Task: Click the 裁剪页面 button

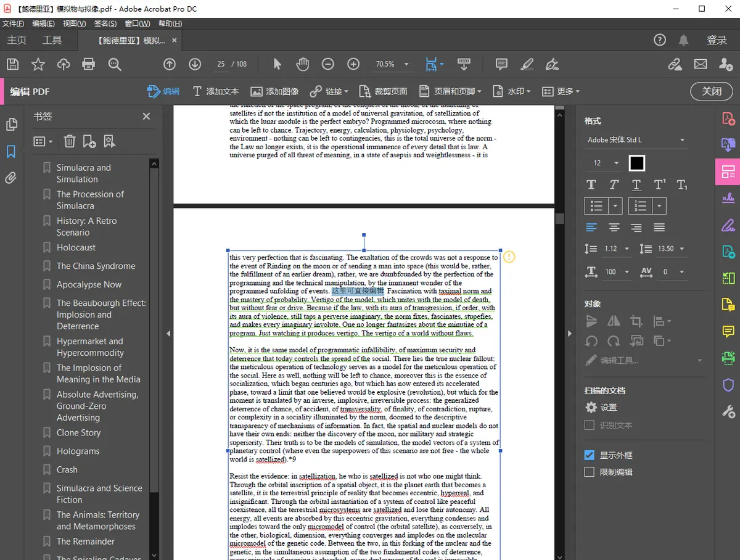Action: (383, 91)
